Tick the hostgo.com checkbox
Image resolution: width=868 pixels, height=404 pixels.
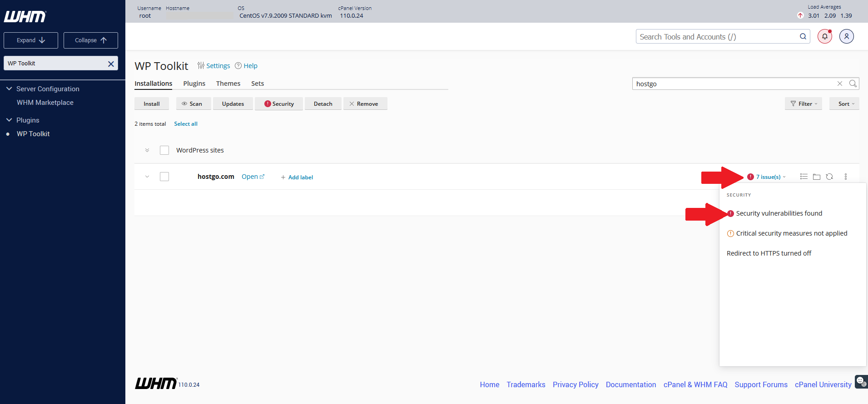tap(164, 177)
